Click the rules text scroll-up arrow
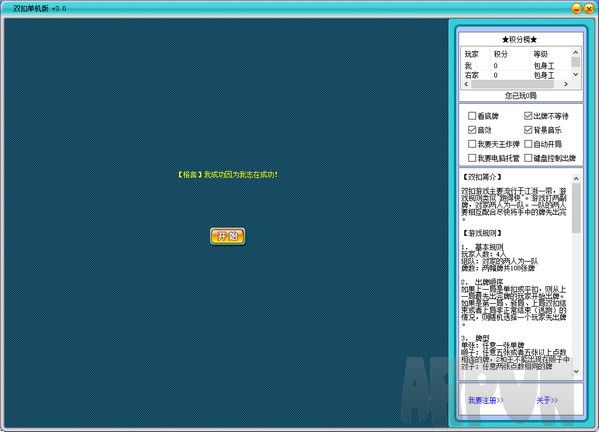 576,178
